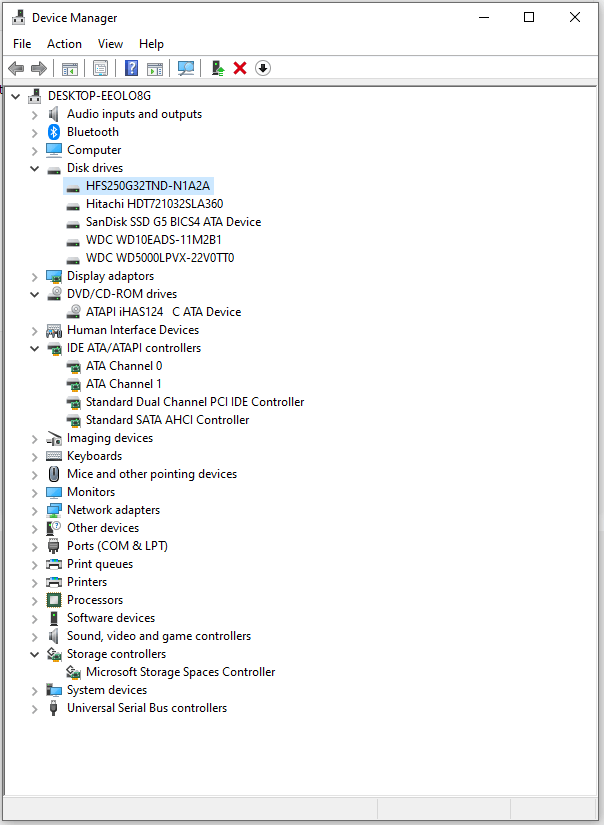Select ATAPI iHAS124 C ATA Device

164,311
